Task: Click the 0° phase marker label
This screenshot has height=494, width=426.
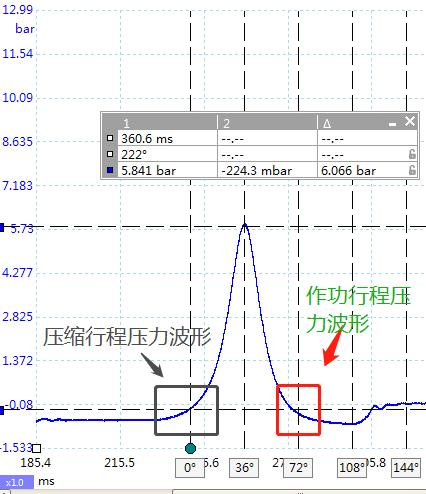Action: pos(190,468)
